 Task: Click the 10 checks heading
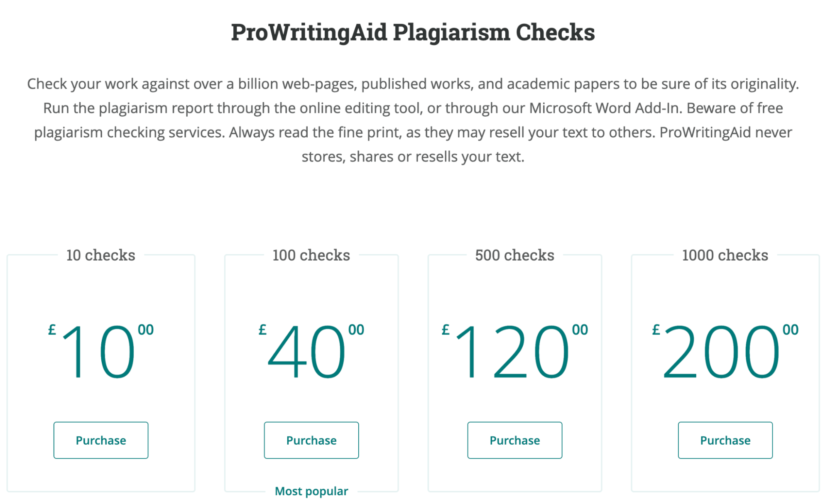[x=100, y=255]
